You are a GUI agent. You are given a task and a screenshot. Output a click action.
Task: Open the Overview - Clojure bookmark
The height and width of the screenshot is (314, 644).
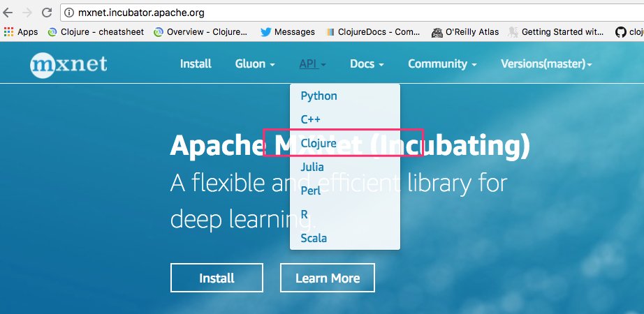pos(200,32)
